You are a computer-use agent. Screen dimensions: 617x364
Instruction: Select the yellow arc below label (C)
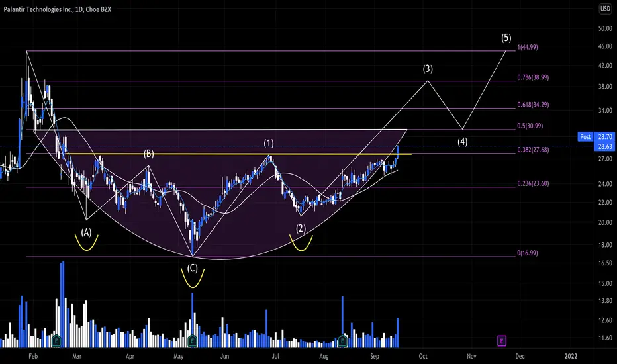pyautogui.click(x=193, y=278)
